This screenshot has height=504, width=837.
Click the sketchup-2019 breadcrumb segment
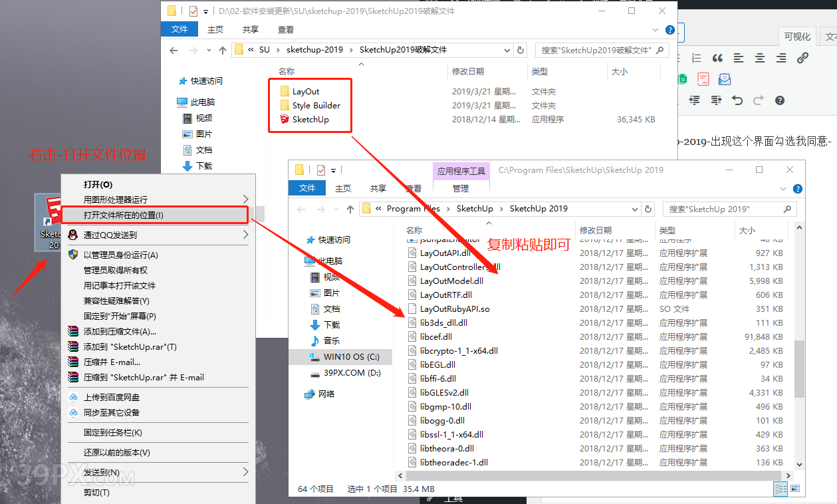(314, 50)
